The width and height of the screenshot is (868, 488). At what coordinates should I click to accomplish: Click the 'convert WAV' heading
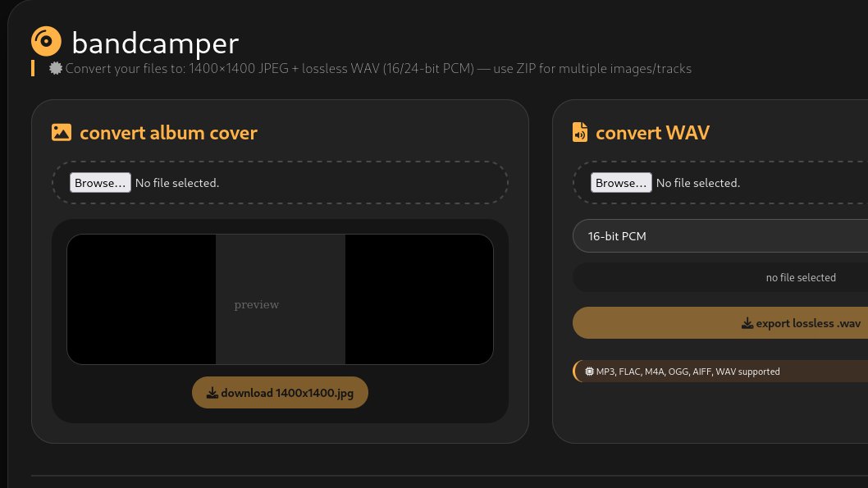[653, 133]
